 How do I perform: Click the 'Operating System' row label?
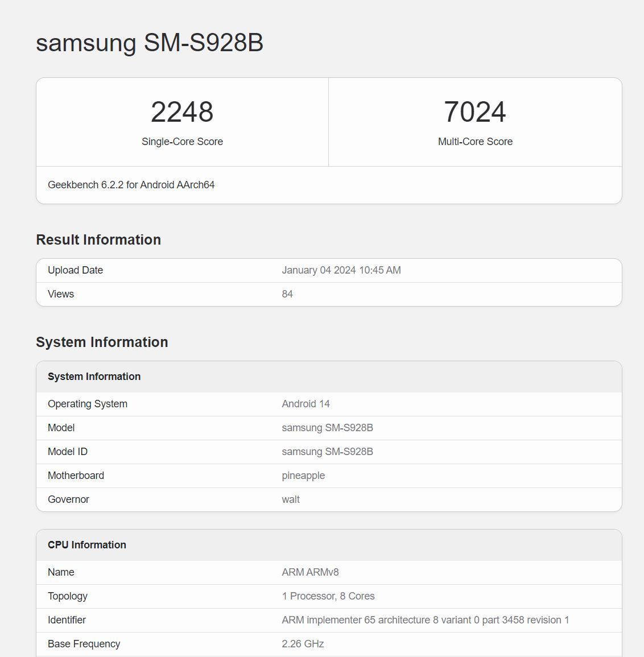coord(88,404)
